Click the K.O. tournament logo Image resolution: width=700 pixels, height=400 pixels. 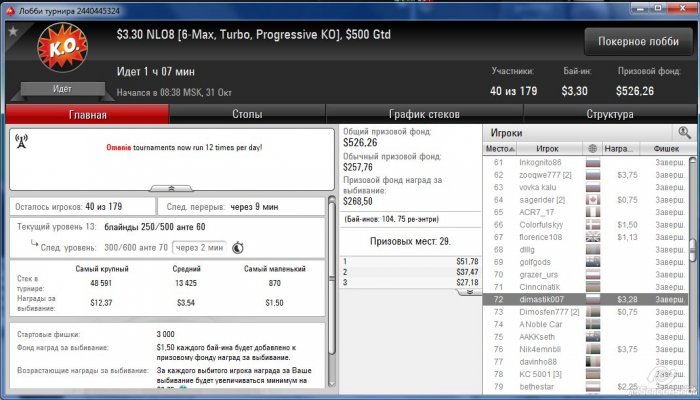click(x=62, y=47)
